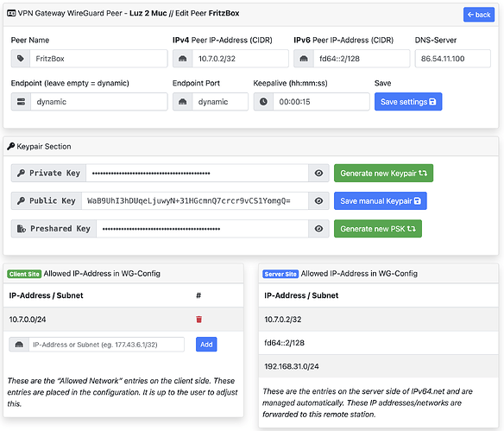Focus the Public Key text field

(195, 201)
